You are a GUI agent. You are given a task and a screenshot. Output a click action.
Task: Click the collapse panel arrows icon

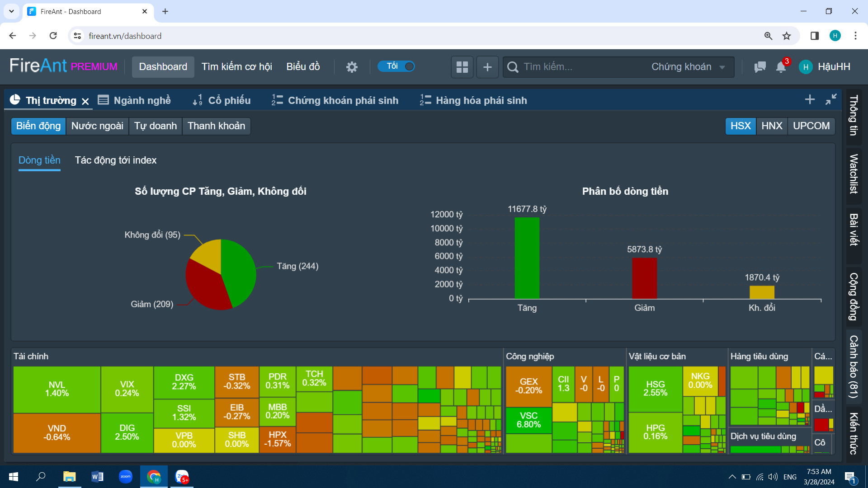[831, 99]
